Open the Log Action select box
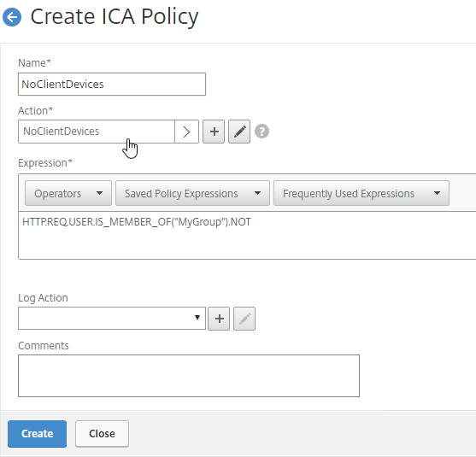This screenshot has height=457, width=476. [x=112, y=318]
